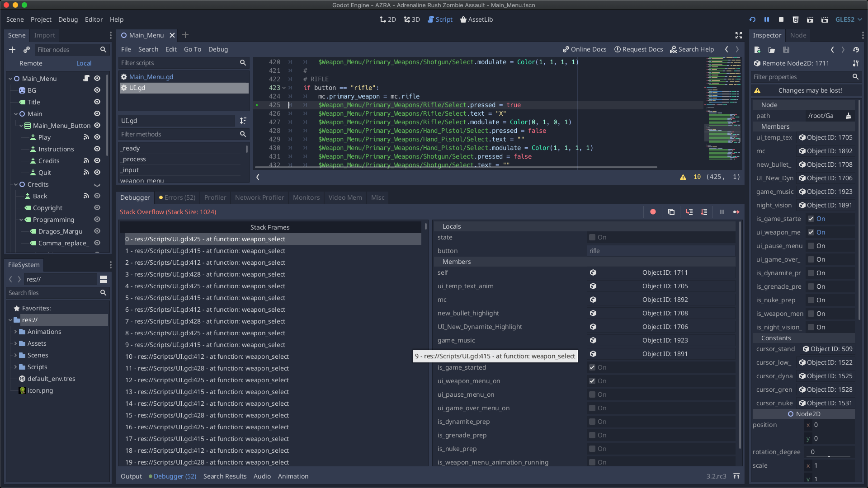Enable the ui_pause_menu_on checkbox in Locals

(592, 394)
